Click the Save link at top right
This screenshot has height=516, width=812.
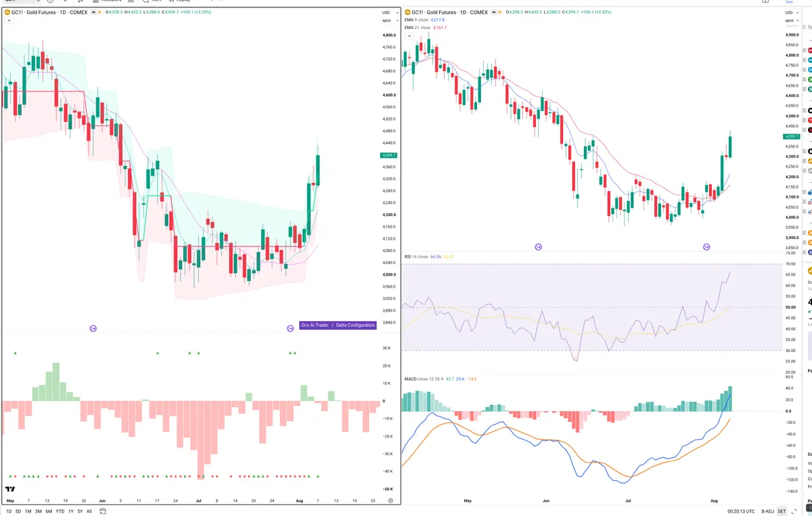pos(789,2)
